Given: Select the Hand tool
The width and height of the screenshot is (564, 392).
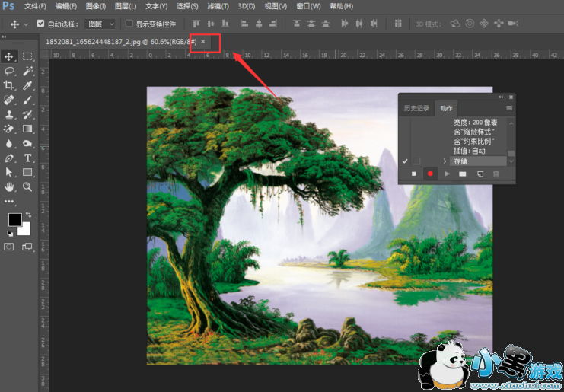Looking at the screenshot, I should tap(9, 186).
